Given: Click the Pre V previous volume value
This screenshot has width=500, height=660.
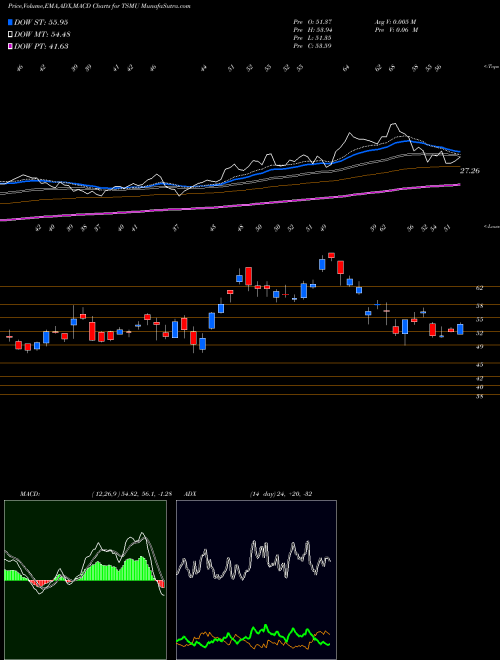Looking at the screenshot, I should 396,30.
